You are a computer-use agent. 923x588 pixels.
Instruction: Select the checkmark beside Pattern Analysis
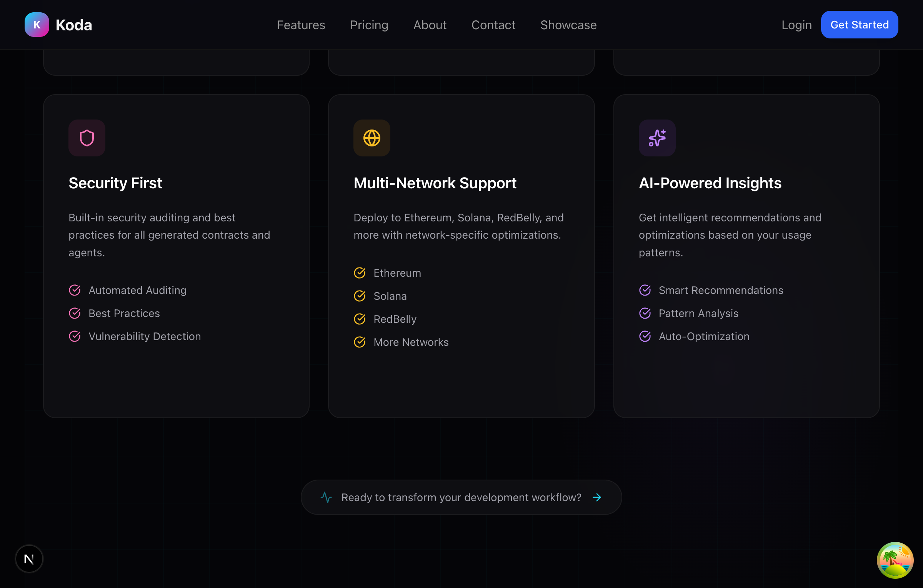pyautogui.click(x=645, y=313)
